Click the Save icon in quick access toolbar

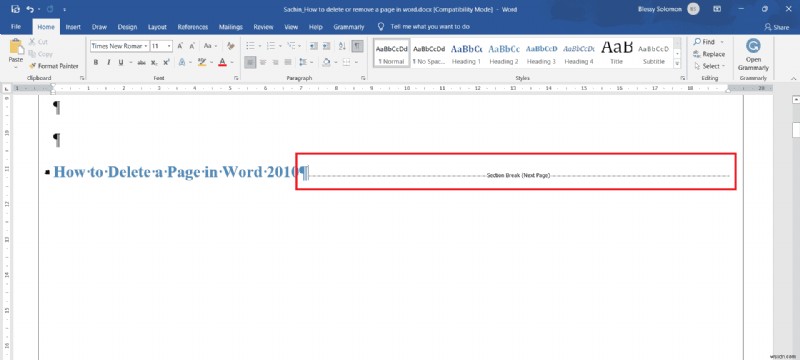[15, 9]
